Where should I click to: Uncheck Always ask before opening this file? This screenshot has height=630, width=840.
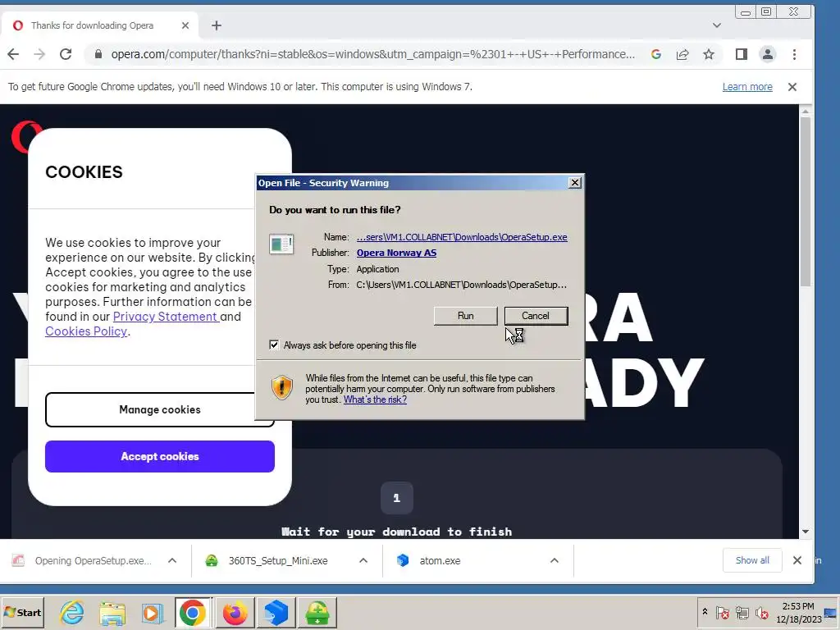[274, 345]
